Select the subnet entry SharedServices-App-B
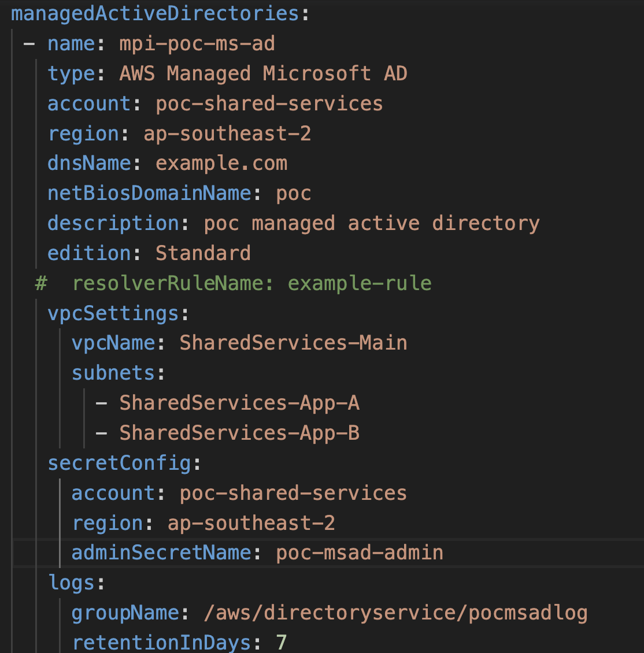Viewport: 644px width, 653px height. click(239, 432)
